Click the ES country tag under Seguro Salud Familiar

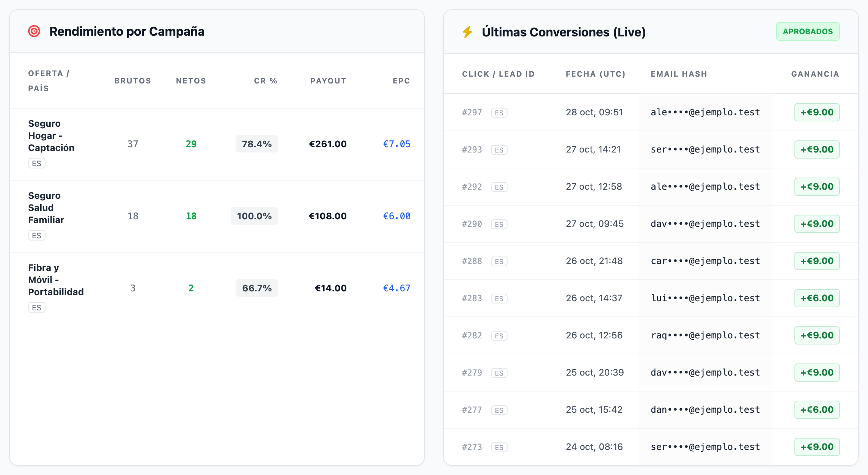pos(37,235)
